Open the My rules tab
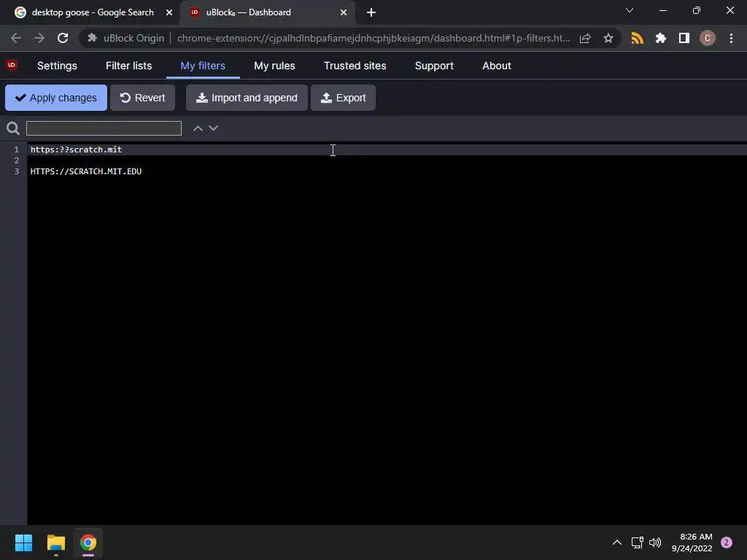This screenshot has height=560, width=747. click(x=274, y=66)
